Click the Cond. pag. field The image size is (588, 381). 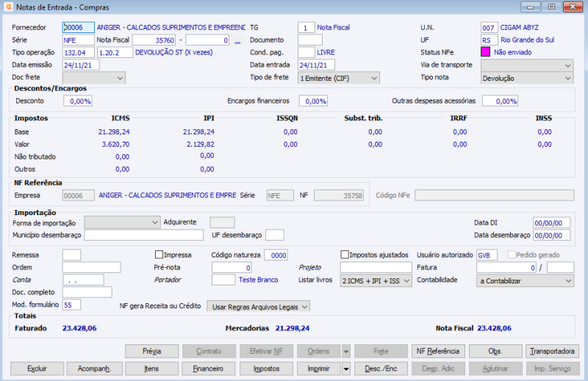coord(306,52)
